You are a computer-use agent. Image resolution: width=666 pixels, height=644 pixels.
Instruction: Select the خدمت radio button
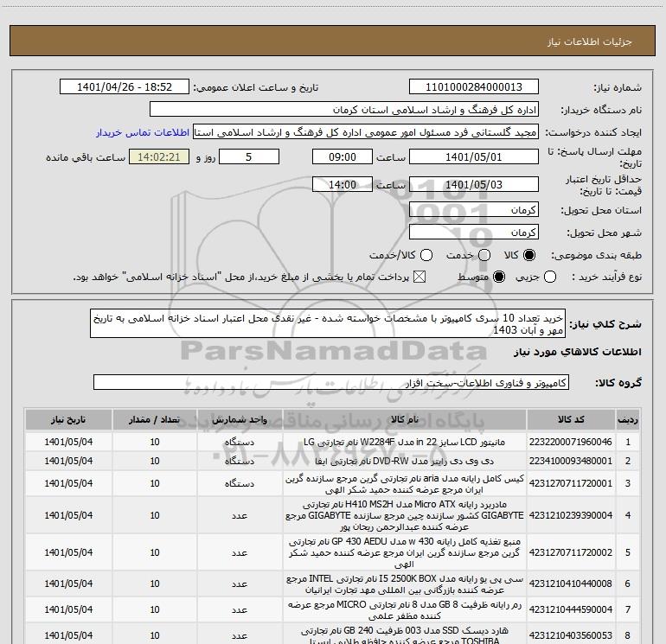tap(484, 255)
